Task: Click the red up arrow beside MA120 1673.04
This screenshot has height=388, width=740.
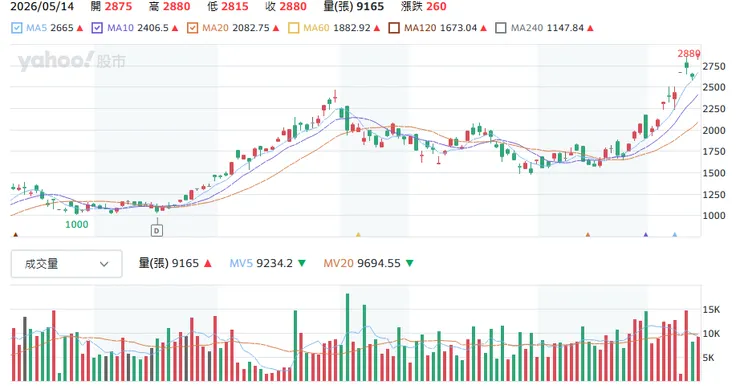Action: pos(483,28)
